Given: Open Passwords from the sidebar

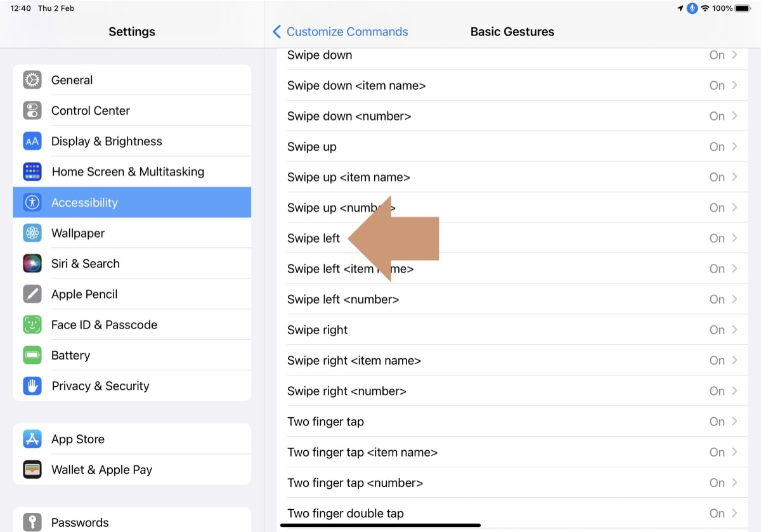Looking at the screenshot, I should pyautogui.click(x=80, y=522).
